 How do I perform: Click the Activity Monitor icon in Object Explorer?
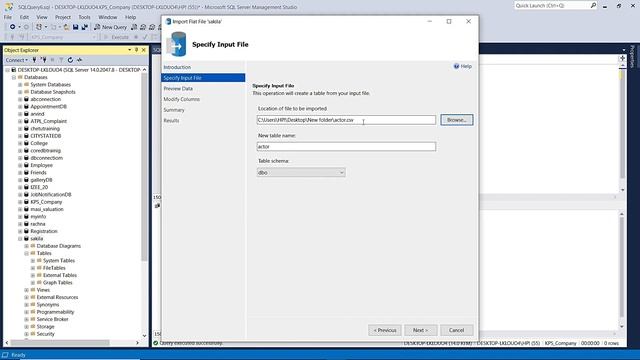[80, 60]
